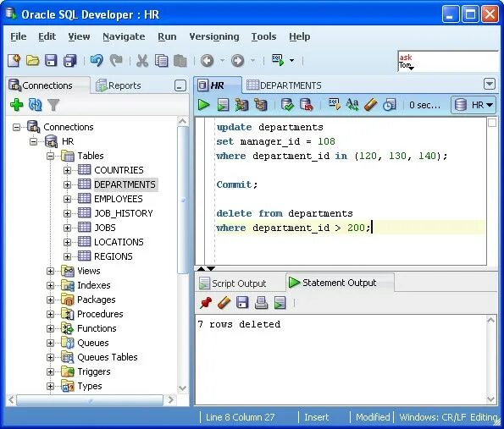The width and height of the screenshot is (504, 429).
Task: Click the Undo arrow icon
Action: (97, 60)
